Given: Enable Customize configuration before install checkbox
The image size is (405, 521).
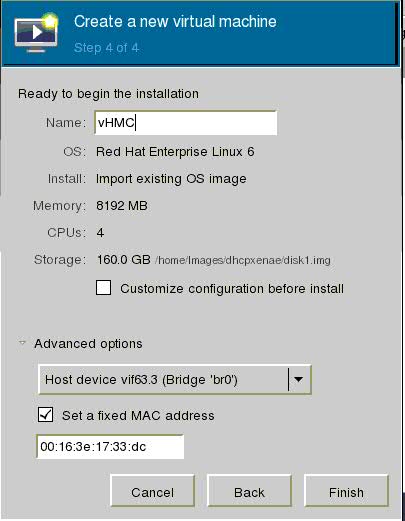Looking at the screenshot, I should [x=103, y=288].
